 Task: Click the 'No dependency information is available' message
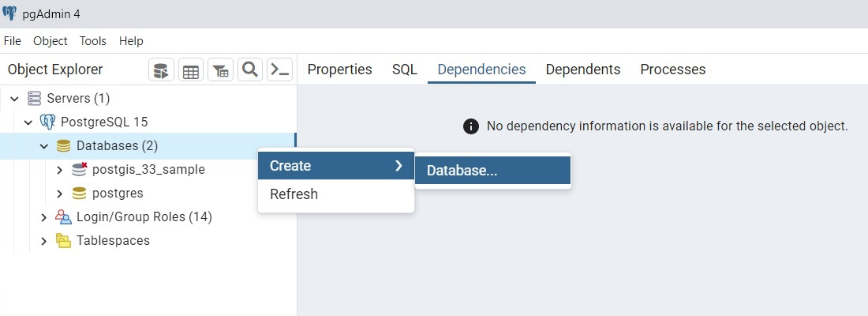[667, 126]
